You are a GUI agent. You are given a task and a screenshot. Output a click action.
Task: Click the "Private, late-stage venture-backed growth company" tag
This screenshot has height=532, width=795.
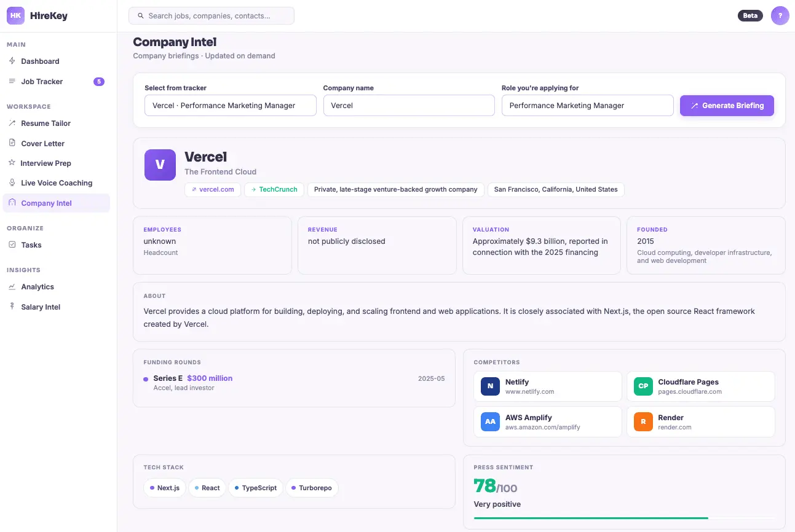coord(396,189)
